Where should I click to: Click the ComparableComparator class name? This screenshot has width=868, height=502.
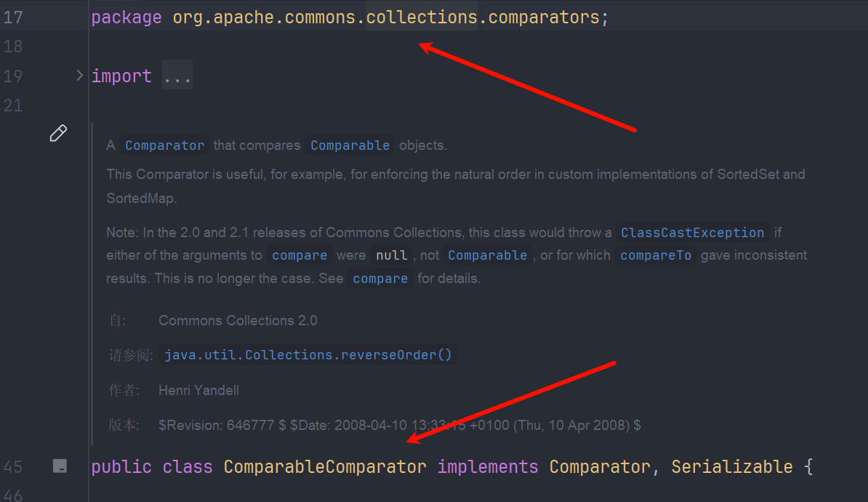coord(325,466)
